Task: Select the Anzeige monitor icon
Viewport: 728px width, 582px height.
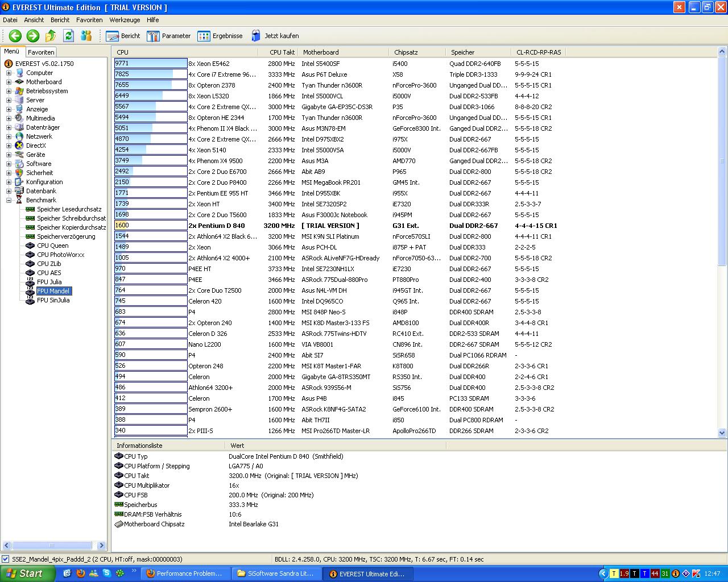Action: click(19, 109)
